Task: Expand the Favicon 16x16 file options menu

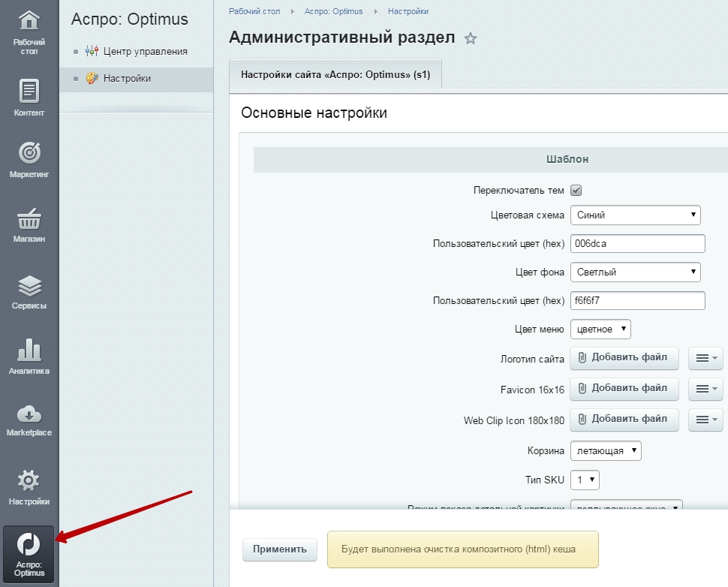Action: [705, 389]
